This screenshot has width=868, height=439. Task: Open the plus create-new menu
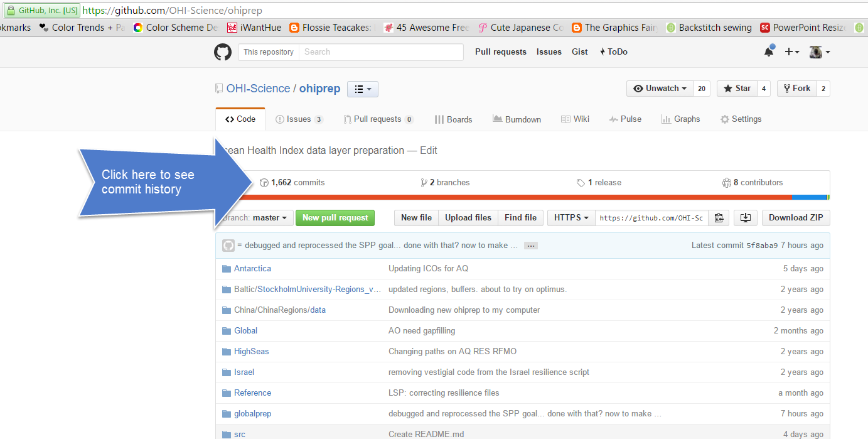pos(792,52)
